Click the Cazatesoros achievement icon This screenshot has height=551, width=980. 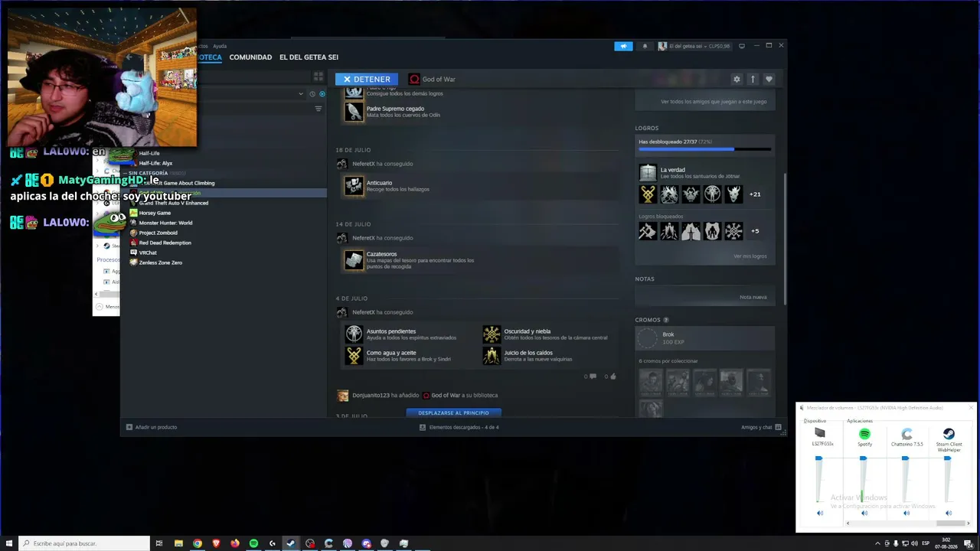tap(354, 260)
